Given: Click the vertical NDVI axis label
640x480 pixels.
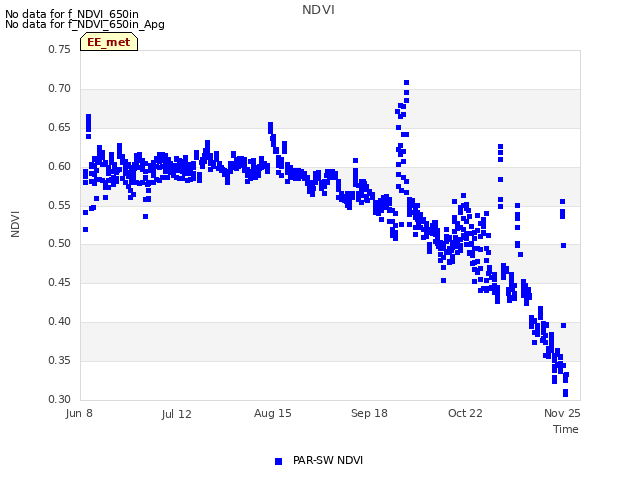Looking at the screenshot, I should [15, 224].
